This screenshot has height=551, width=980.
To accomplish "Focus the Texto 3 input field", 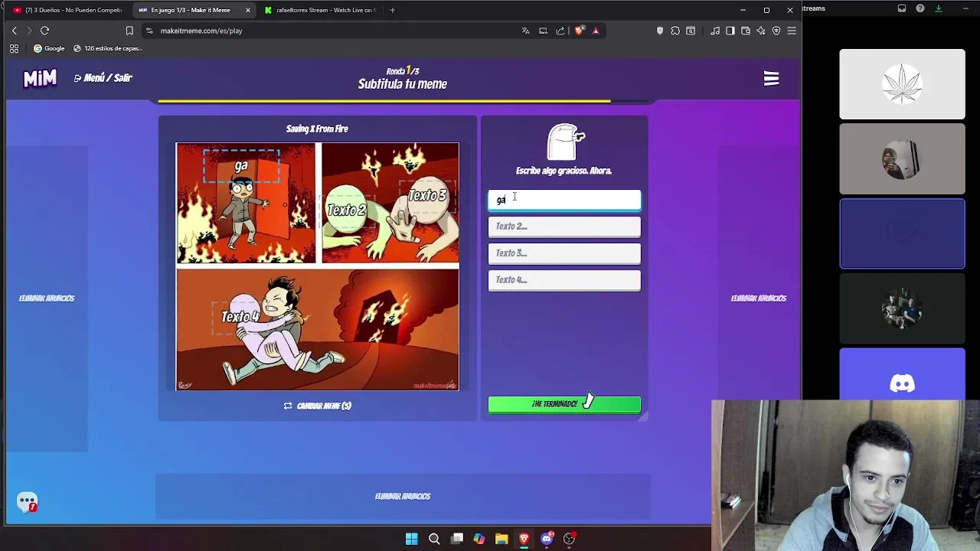I will [x=564, y=253].
